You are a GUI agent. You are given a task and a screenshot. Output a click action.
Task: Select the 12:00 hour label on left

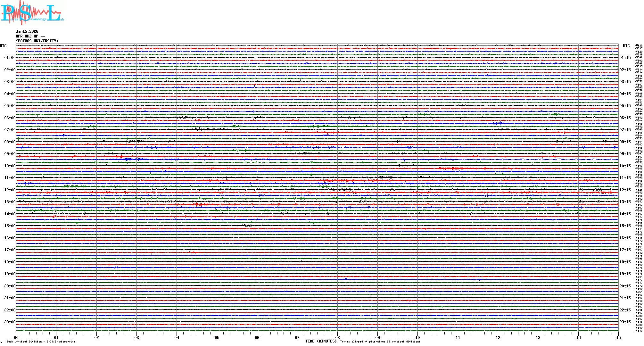tap(10, 190)
